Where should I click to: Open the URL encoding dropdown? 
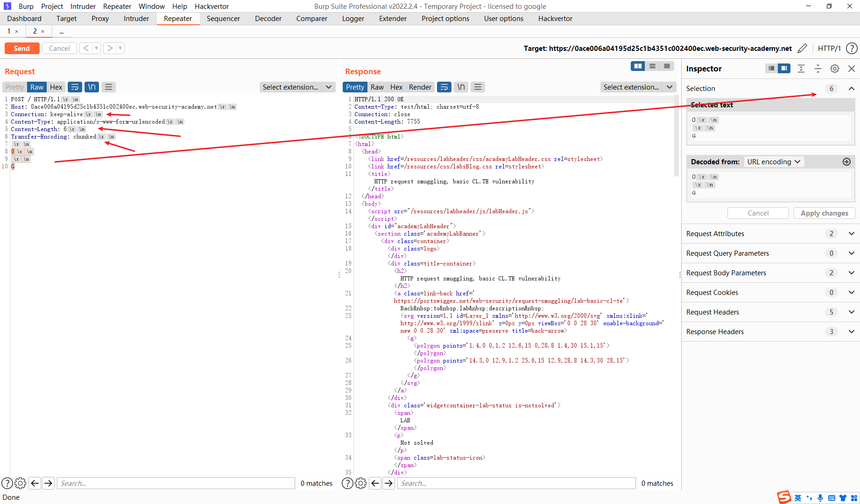coord(774,162)
